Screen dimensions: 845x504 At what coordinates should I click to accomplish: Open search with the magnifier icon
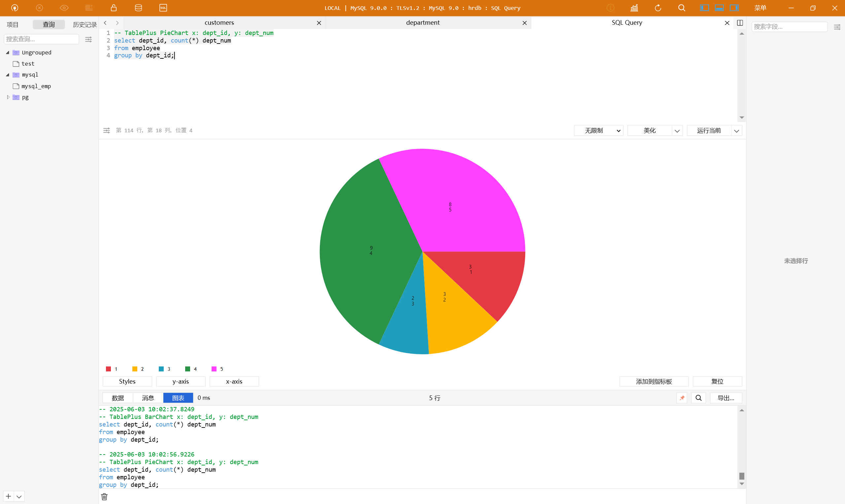pos(682,8)
